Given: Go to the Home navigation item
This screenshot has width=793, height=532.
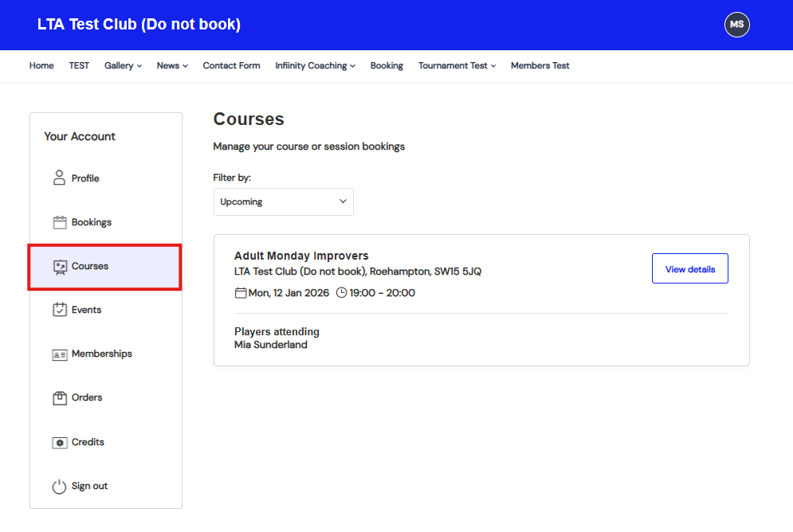Looking at the screenshot, I should [41, 66].
